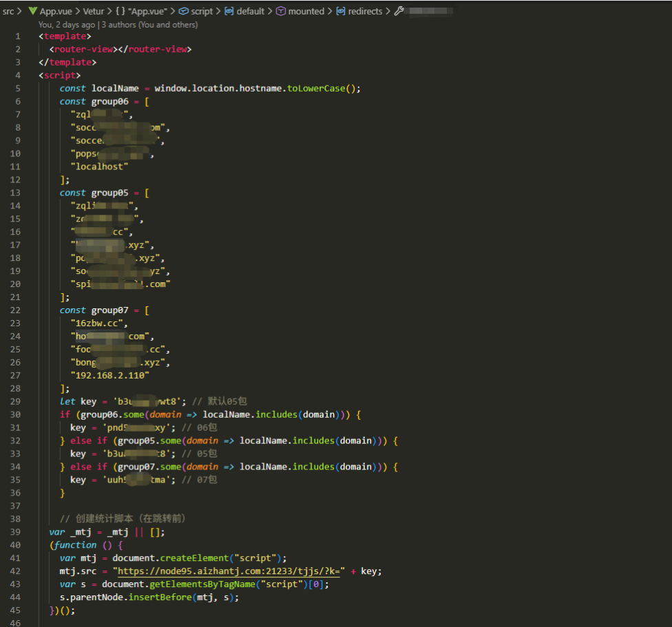Viewport: 672px width, 627px height.
Task: Click 'mtj.src' on line 42
Action: pyautogui.click(x=78, y=571)
